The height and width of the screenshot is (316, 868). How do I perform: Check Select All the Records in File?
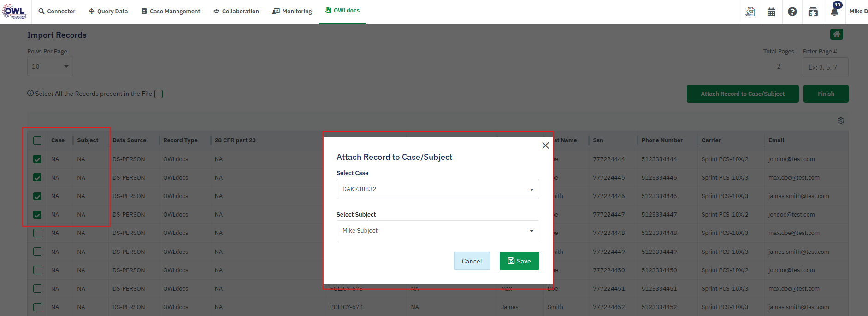click(x=159, y=94)
